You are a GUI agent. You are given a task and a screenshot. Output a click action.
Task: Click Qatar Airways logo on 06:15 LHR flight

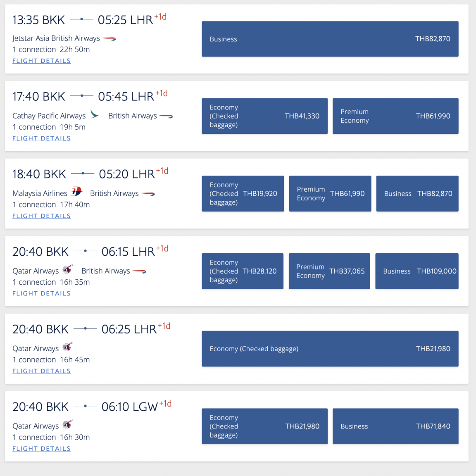coord(68,269)
